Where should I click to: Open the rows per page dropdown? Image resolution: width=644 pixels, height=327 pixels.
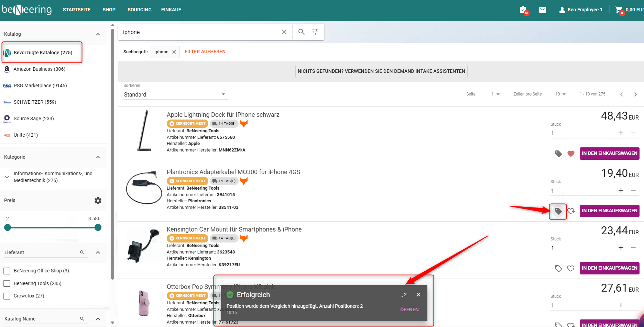pos(560,94)
